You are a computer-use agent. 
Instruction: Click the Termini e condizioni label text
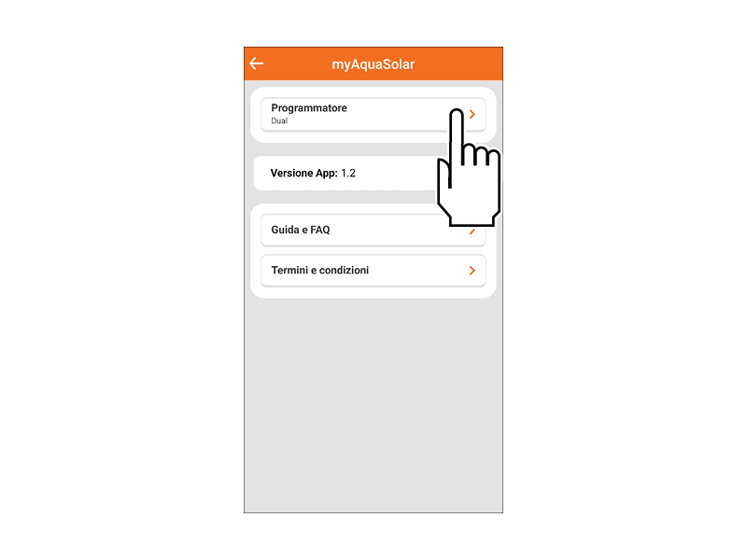click(x=319, y=271)
